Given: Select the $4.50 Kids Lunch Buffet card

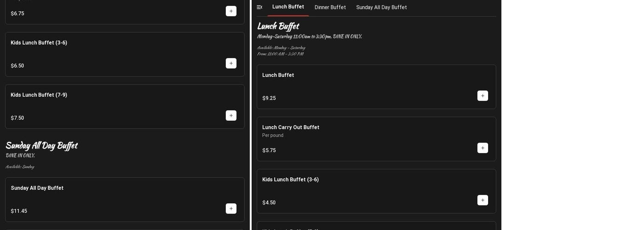Looking at the screenshot, I should (x=359, y=191).
